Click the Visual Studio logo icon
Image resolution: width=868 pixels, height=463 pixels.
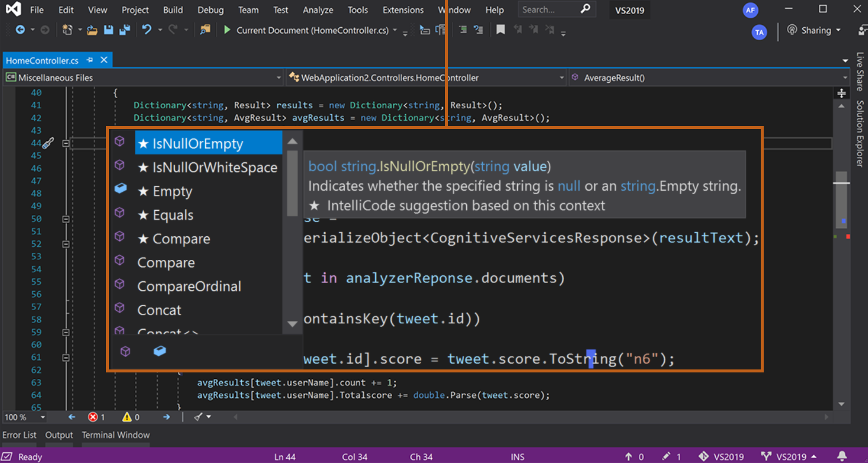tap(13, 9)
